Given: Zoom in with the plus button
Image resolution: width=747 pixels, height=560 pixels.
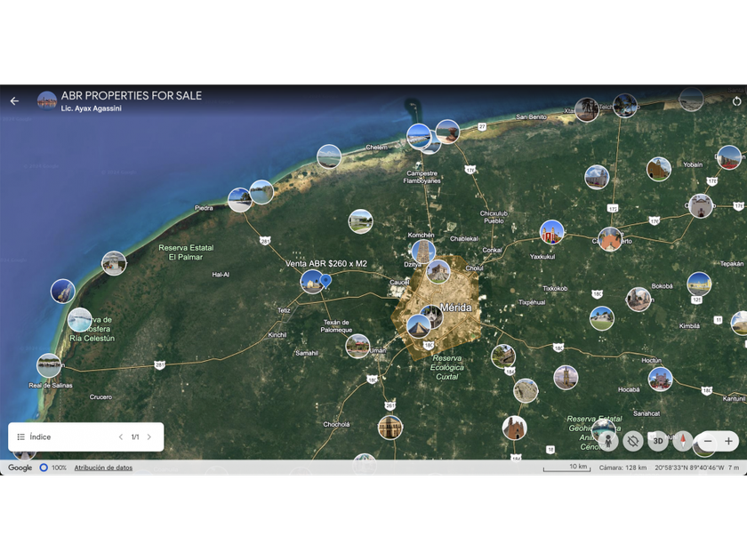Looking at the screenshot, I should 728,441.
